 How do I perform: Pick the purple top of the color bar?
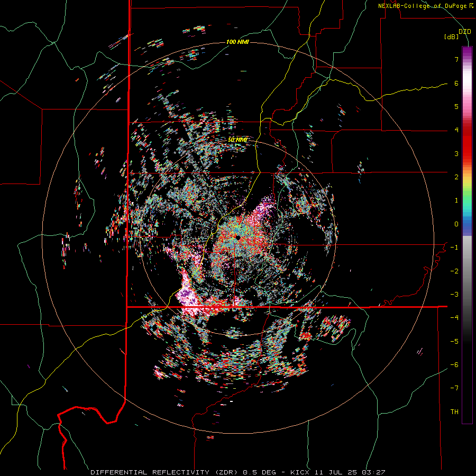pyautogui.click(x=467, y=52)
